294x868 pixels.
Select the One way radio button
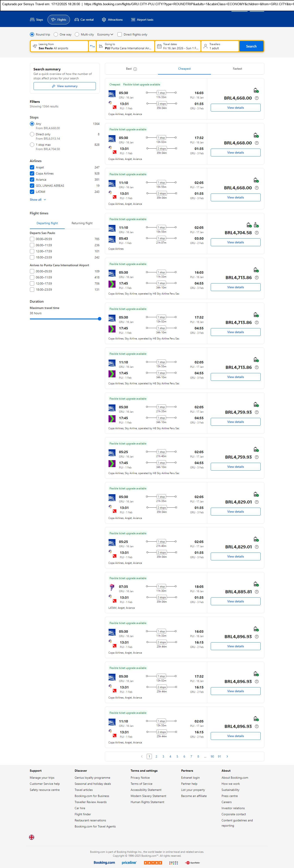pos(56,34)
